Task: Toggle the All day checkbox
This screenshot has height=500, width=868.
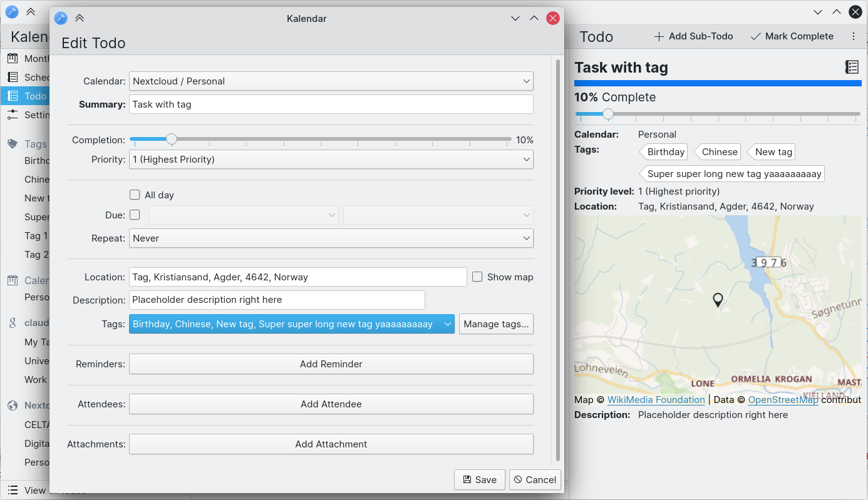Action: coord(135,195)
